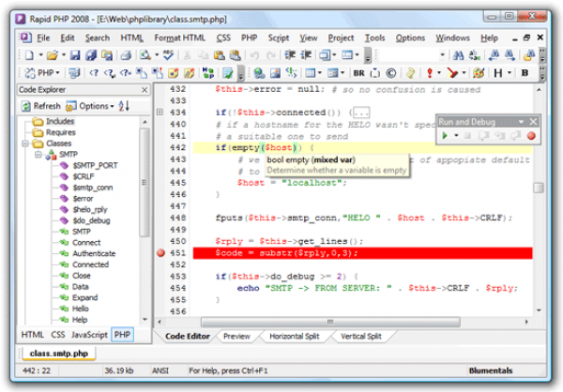Toggle the breakpoint marker on line 450
The height and width of the screenshot is (392, 563).
(159, 253)
